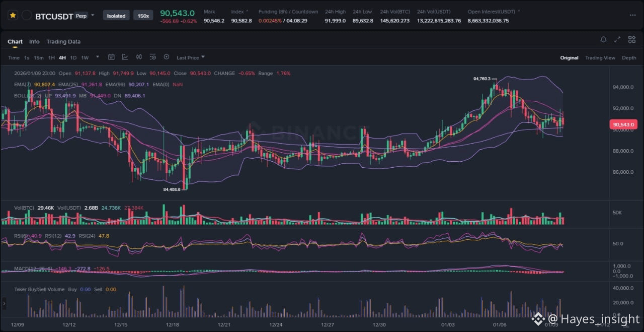
Task: Click the circular target icon in toolbar
Action: point(167,57)
